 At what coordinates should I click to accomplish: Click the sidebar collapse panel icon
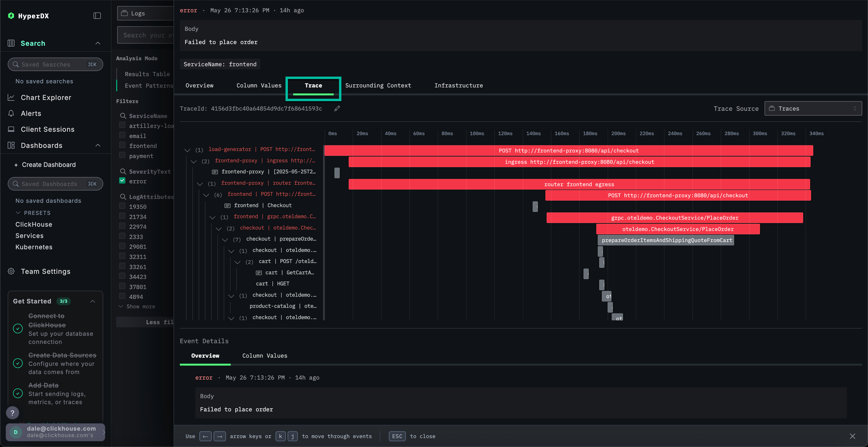click(97, 16)
